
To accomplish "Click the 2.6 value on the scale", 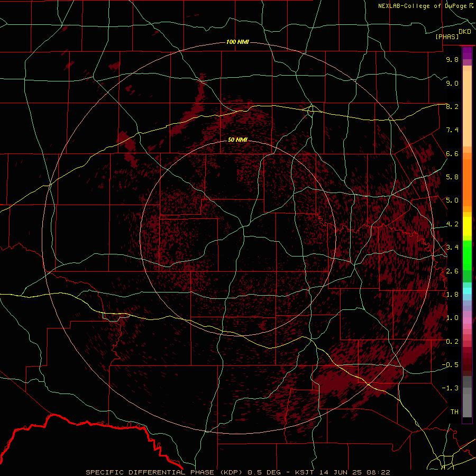I will tap(452, 271).
